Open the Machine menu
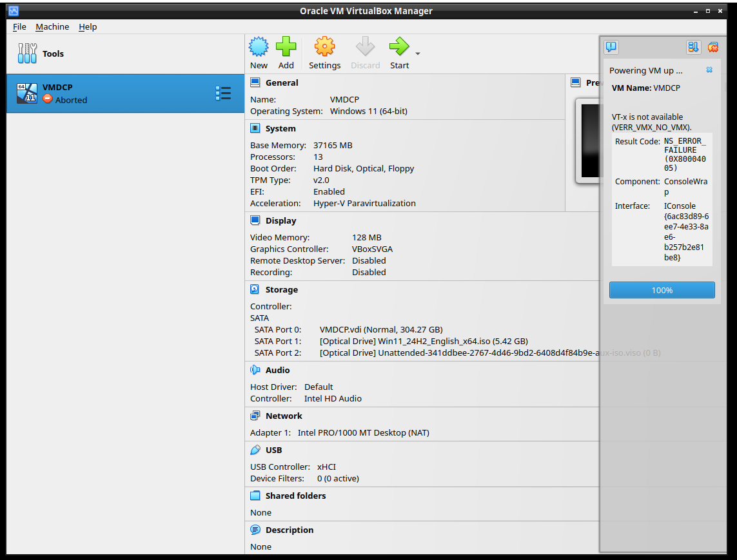Image resolution: width=737 pixels, height=560 pixels. 52,26
